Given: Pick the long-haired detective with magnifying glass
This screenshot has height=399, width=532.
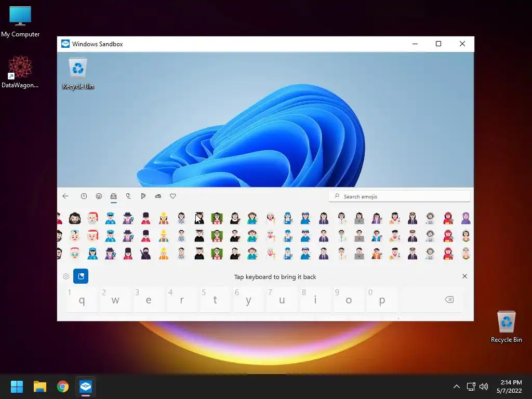Looking at the screenshot, I should (110, 253).
